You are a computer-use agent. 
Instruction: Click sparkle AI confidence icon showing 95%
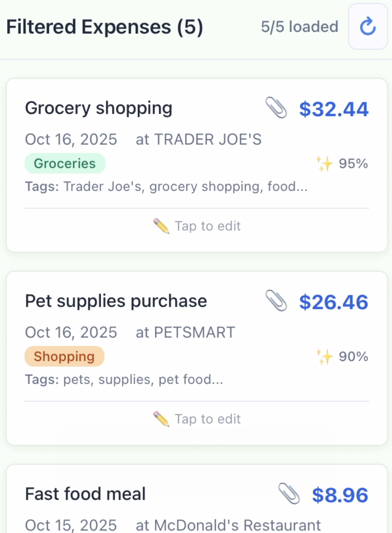(x=325, y=164)
